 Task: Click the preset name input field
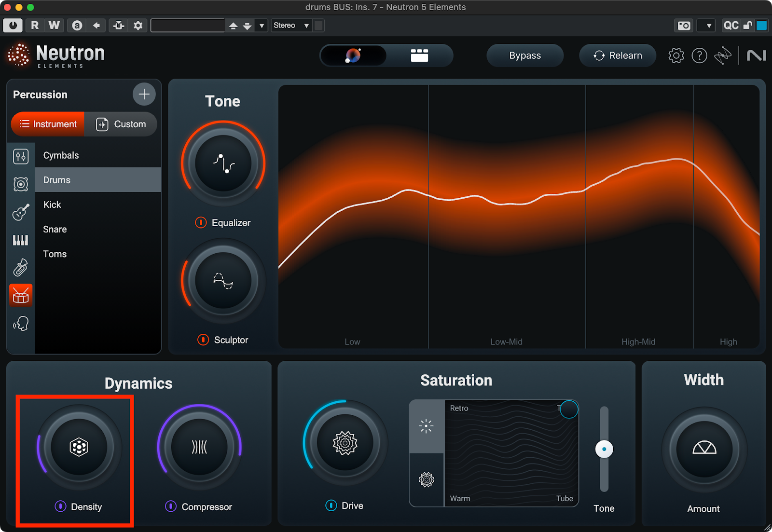[x=188, y=26]
